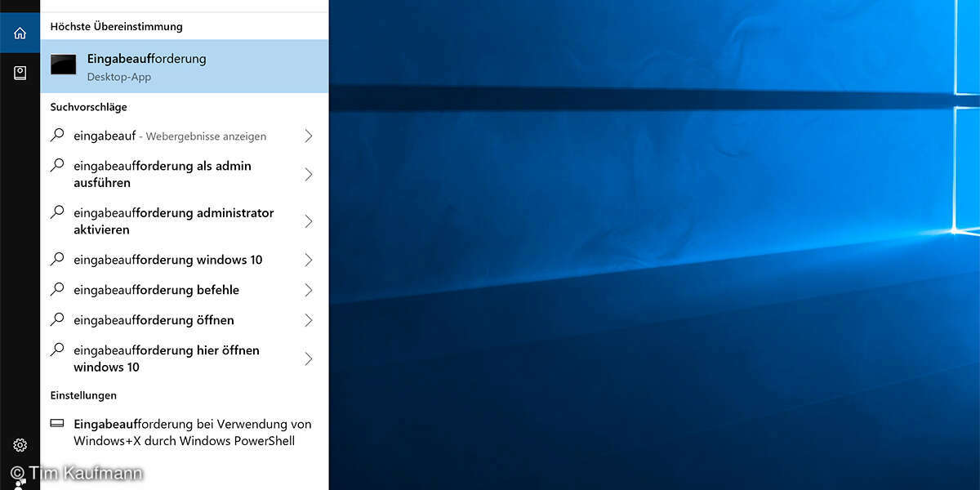
Task: Launch the Eingabeaufforderung Desktop-App result
Action: point(185,66)
